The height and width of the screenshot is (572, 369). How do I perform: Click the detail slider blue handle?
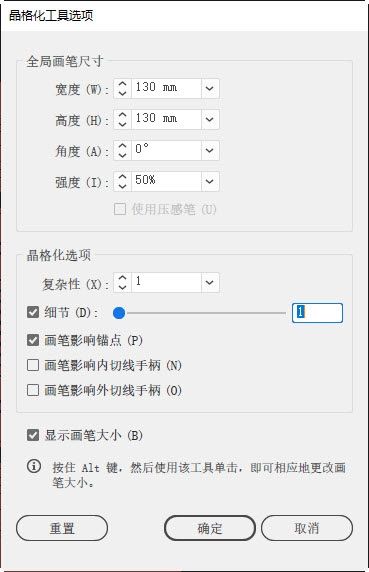pyautogui.click(x=119, y=313)
